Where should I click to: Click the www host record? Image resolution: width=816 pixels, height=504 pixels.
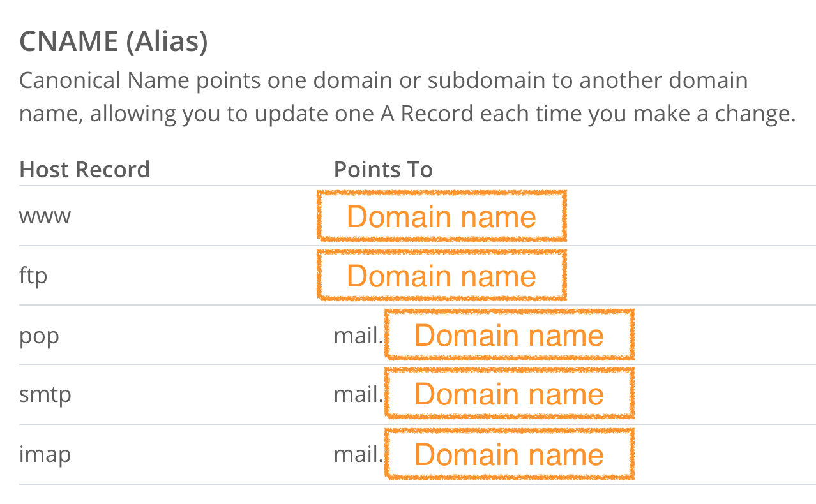45,217
